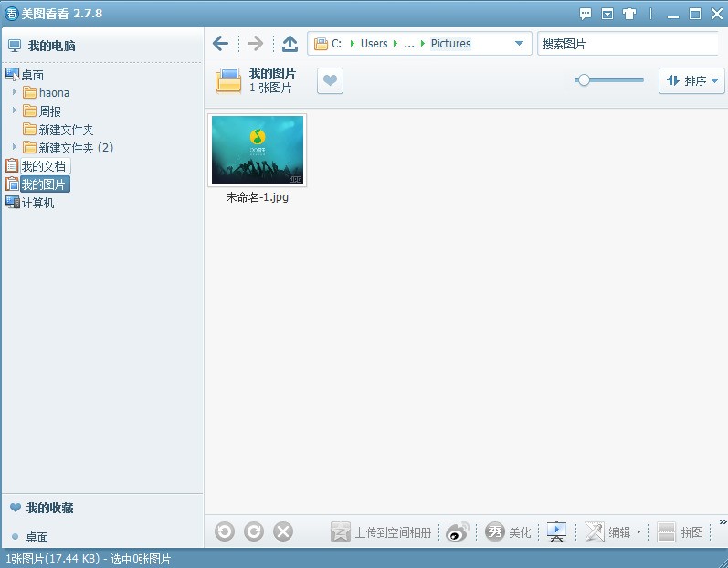The width and height of the screenshot is (728, 568).
Task: Go up one folder level
Action: pos(290,44)
